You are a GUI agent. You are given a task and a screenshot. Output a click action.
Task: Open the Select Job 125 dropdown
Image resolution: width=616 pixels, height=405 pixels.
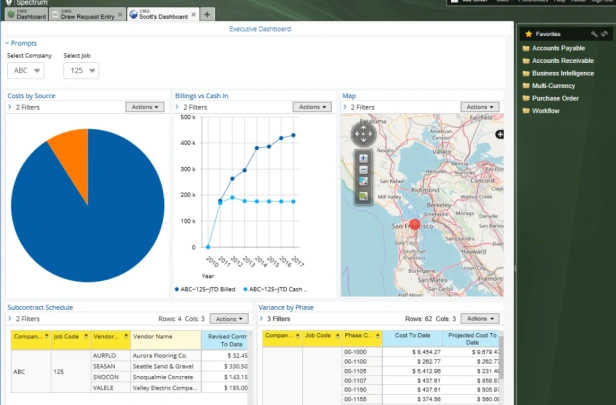tap(81, 71)
